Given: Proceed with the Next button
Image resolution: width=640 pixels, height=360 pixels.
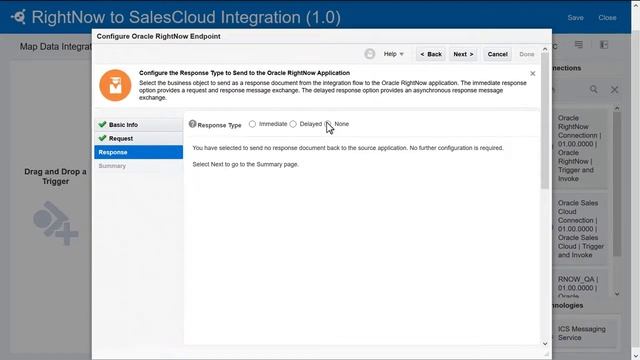Looking at the screenshot, I should pyautogui.click(x=463, y=54).
